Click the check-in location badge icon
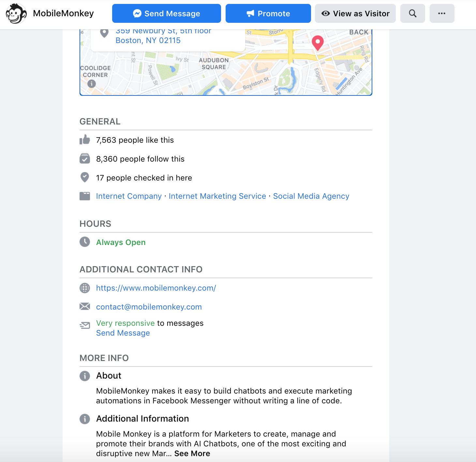This screenshot has height=462, width=476. point(85,177)
